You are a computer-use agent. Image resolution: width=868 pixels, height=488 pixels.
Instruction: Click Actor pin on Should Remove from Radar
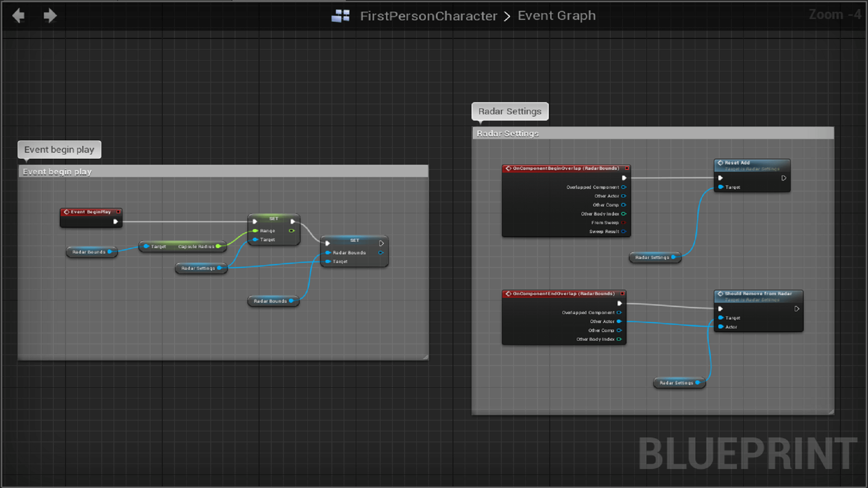[721, 327]
